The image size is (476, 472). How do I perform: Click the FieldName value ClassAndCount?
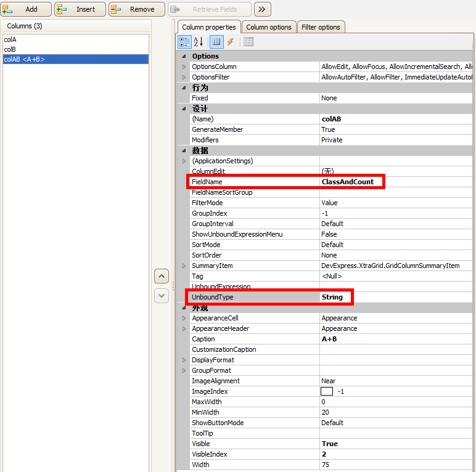348,182
